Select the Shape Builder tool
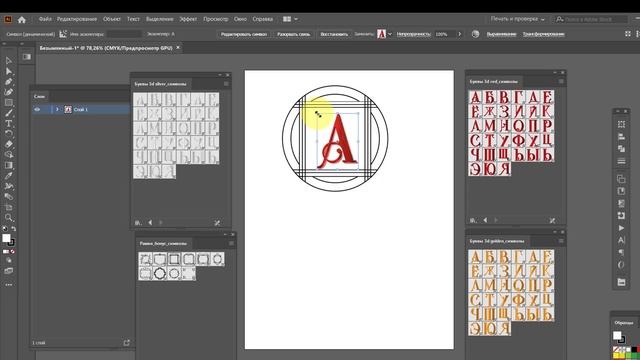Image resolution: width=640 pixels, height=360 pixels. (9, 155)
